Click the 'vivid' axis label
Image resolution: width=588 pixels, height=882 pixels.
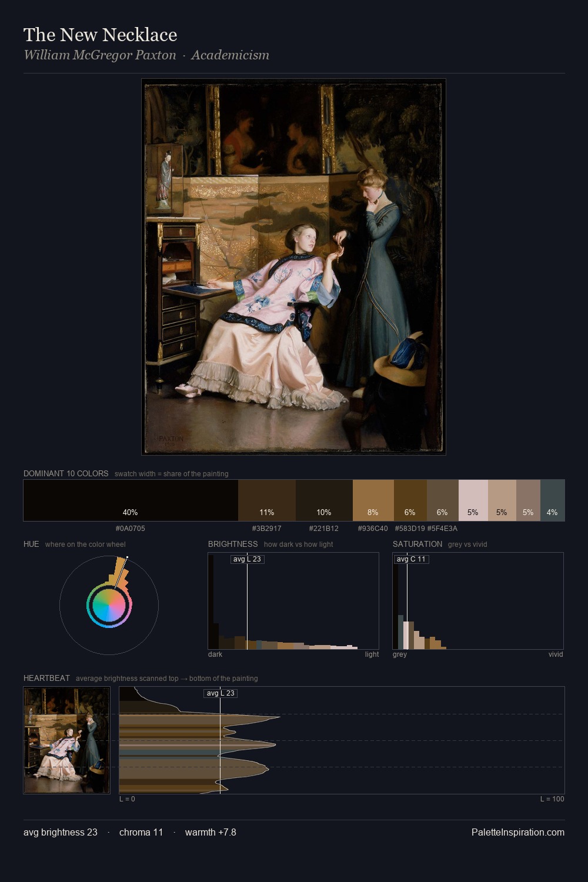pyautogui.click(x=556, y=654)
